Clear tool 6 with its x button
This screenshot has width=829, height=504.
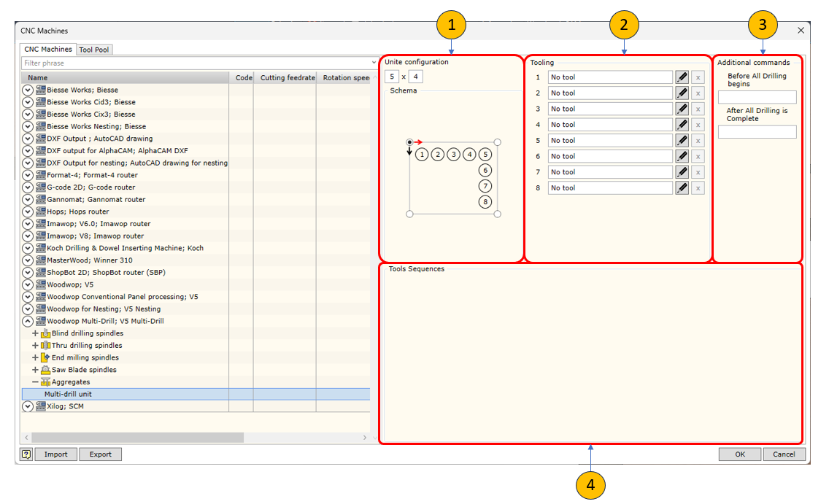tap(698, 156)
